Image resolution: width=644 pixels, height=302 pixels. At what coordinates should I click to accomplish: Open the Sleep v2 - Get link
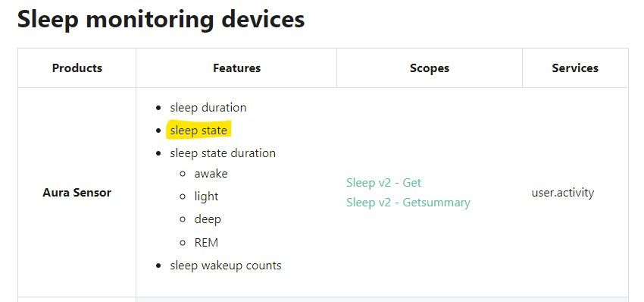383,182
